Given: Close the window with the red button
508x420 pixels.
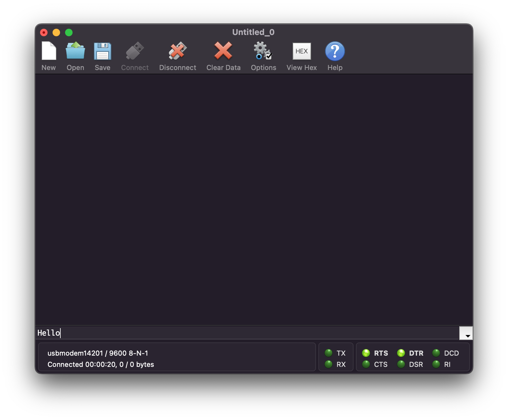Looking at the screenshot, I should coord(44,32).
